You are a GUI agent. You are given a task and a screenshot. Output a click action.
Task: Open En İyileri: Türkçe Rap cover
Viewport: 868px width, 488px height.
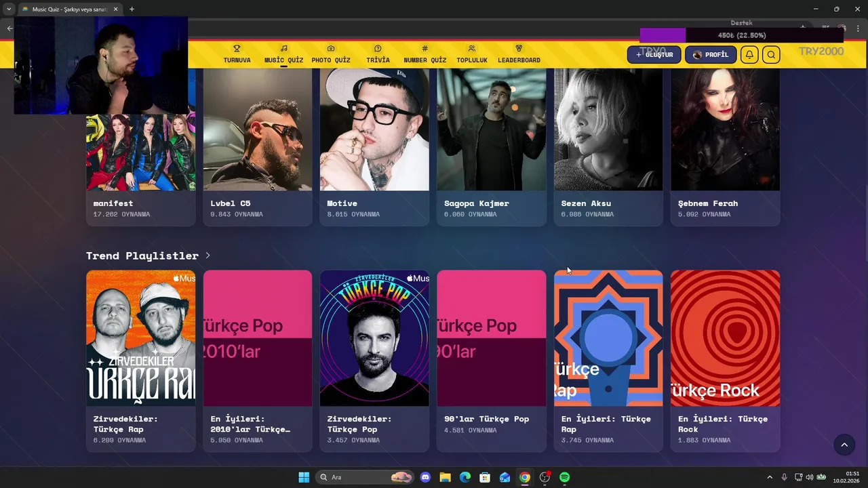(608, 338)
